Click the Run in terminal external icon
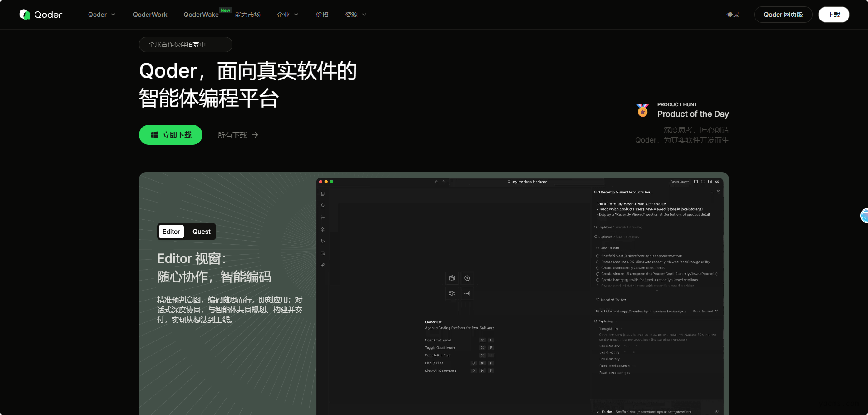This screenshot has width=868, height=415. pos(716,311)
